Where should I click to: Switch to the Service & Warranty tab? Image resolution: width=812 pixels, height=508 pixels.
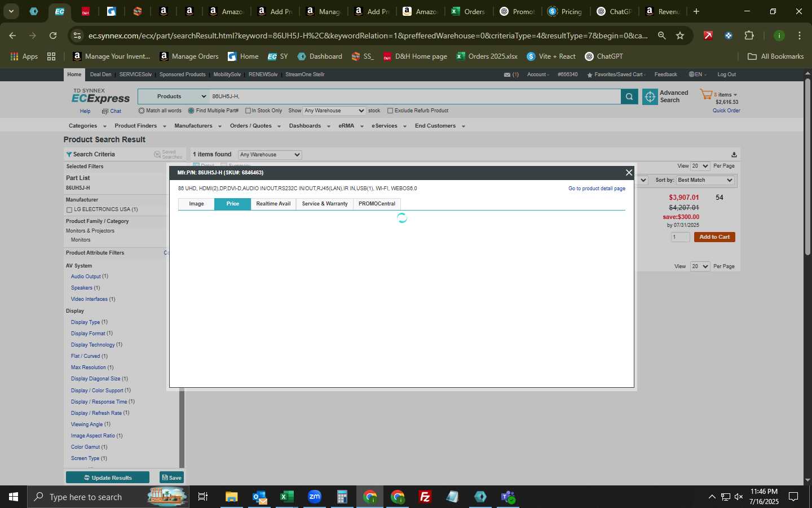point(325,204)
